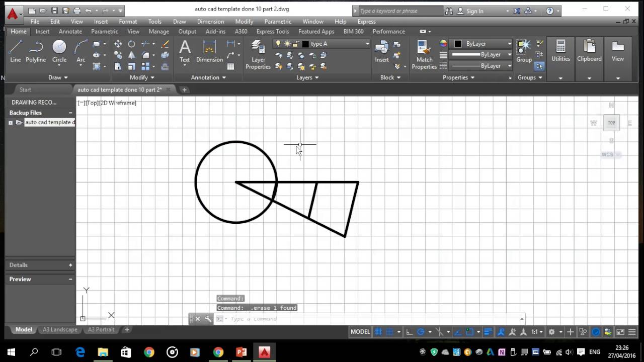Screen dimensions: 644x362
Task: Open the Format menu
Action: (x=128, y=22)
